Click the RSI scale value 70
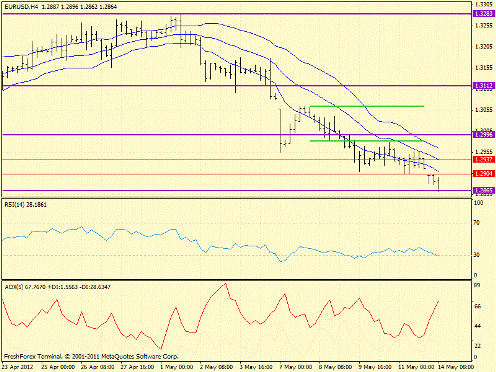The width and height of the screenshot is (496, 372). coord(477,222)
